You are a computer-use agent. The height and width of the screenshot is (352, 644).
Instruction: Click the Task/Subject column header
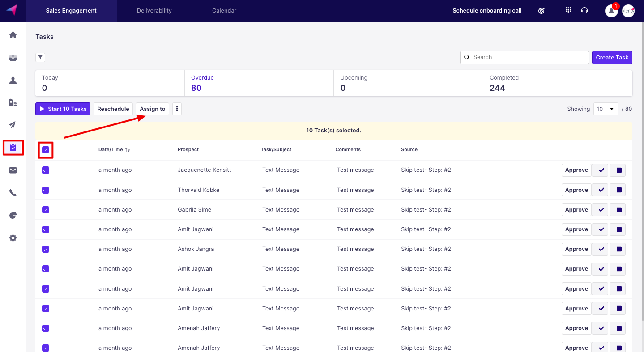[x=276, y=149]
